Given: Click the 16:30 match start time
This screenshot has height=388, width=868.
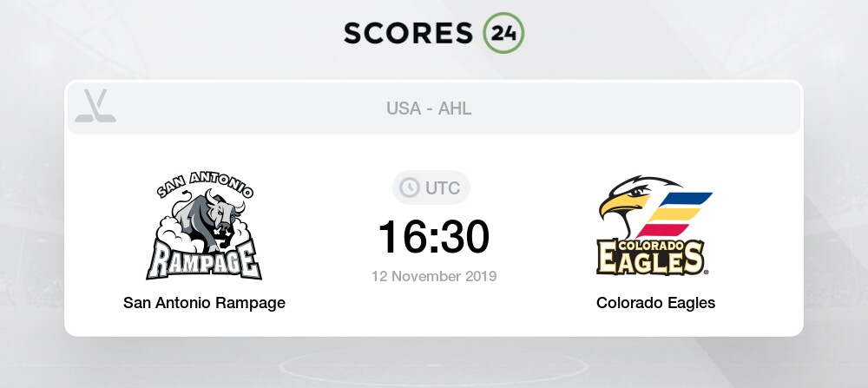Looking at the screenshot, I should (434, 237).
